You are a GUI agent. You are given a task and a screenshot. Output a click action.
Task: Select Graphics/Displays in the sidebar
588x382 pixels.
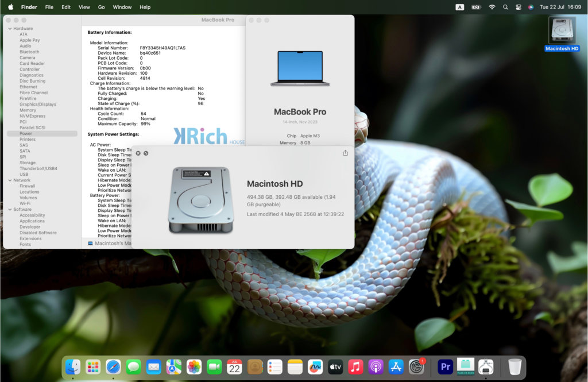[x=38, y=105]
